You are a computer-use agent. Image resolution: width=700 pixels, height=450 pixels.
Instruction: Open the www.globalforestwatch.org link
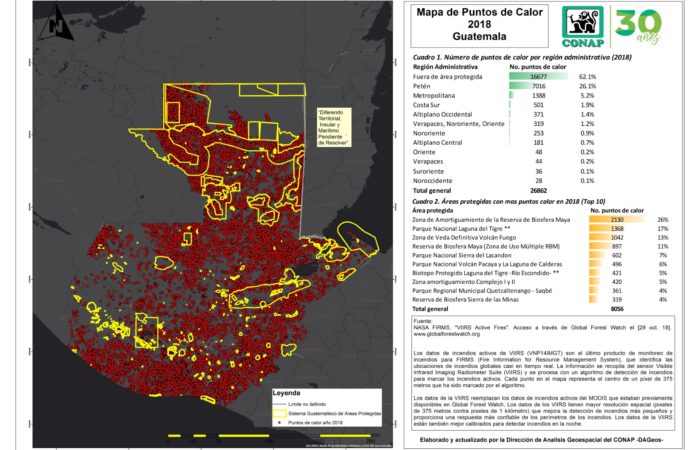[x=447, y=334]
